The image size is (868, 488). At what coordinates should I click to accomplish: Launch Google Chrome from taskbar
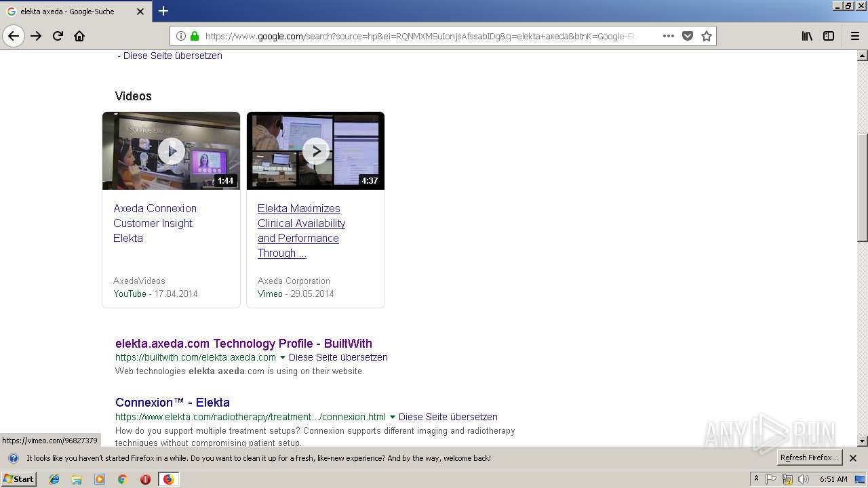(x=122, y=479)
